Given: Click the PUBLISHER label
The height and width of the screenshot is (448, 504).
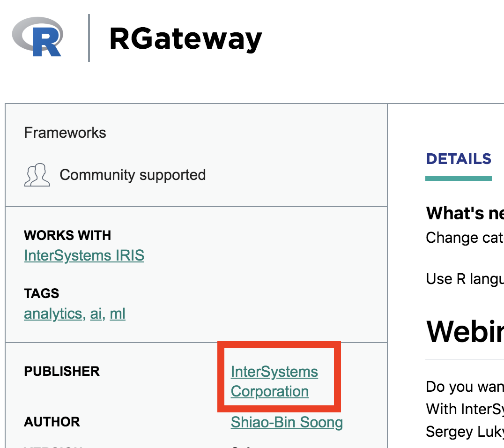Looking at the screenshot, I should pos(62,371).
